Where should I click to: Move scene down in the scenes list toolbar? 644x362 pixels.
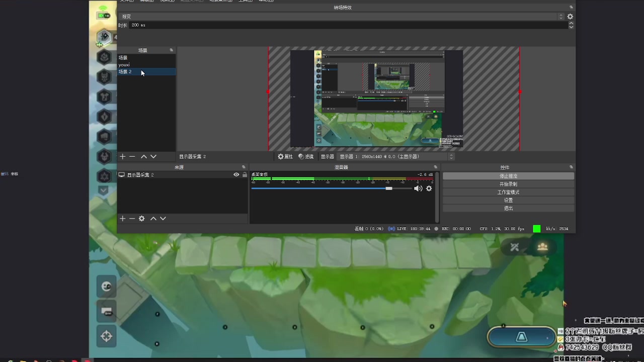coord(153,157)
